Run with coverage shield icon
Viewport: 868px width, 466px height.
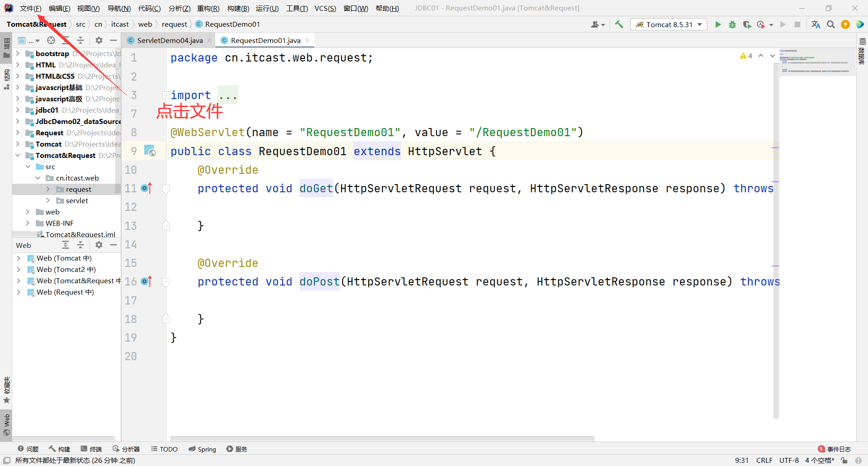point(747,24)
